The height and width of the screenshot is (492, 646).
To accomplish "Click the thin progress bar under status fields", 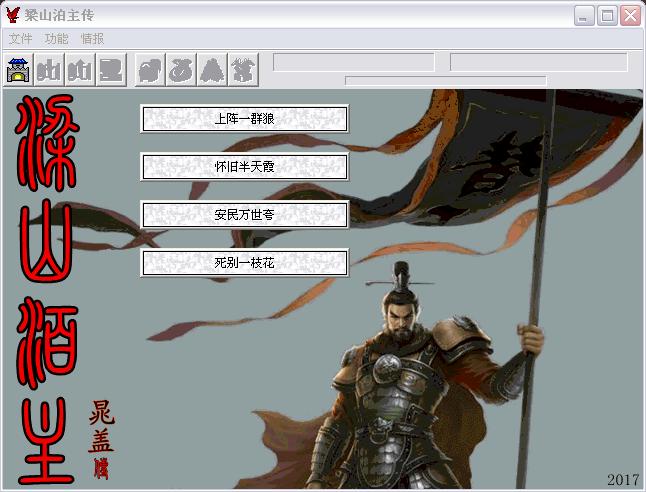I will point(445,80).
